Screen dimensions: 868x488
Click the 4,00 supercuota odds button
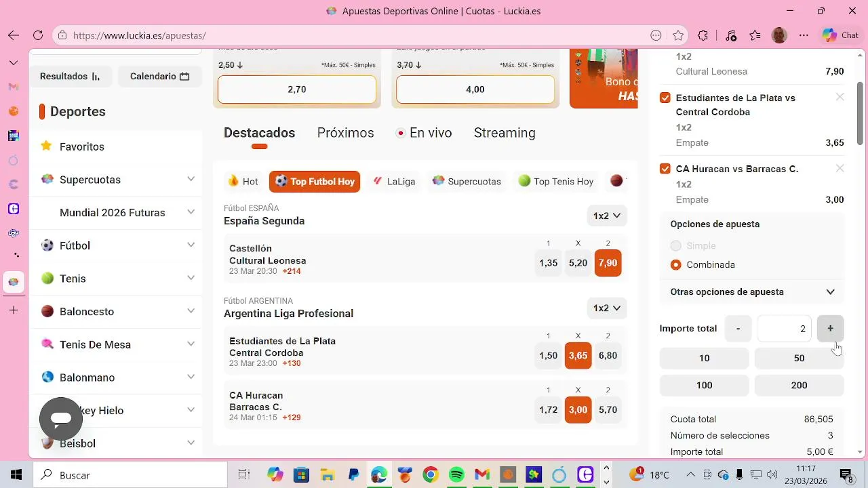[475, 89]
